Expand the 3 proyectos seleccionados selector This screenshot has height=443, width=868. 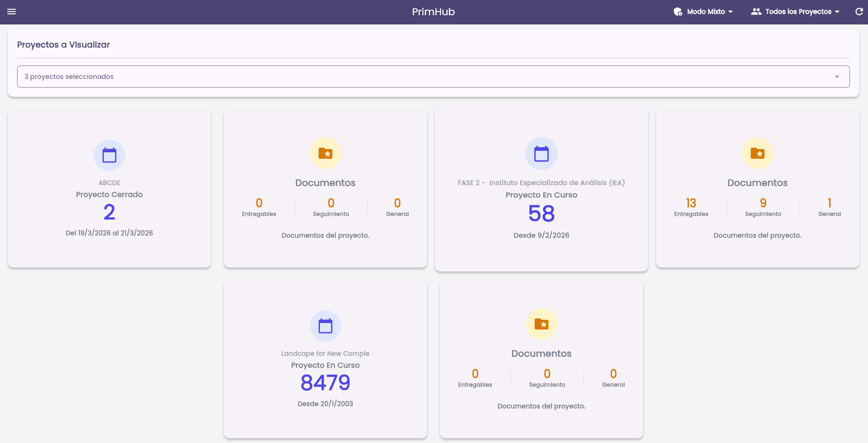pos(434,77)
